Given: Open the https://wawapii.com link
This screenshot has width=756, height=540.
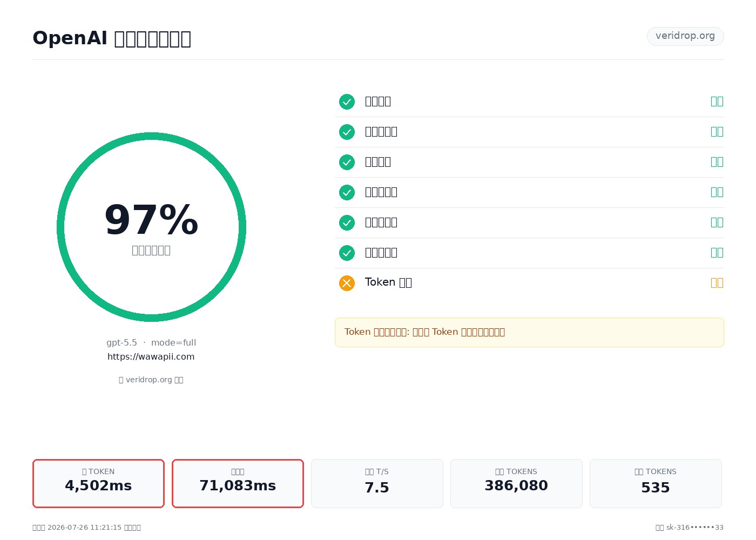Looking at the screenshot, I should click(x=151, y=357).
